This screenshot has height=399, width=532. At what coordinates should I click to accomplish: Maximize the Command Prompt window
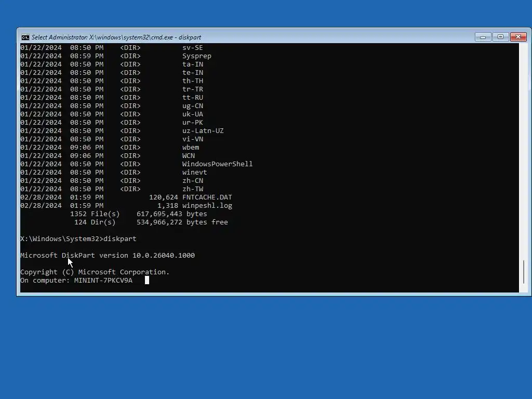(500, 37)
